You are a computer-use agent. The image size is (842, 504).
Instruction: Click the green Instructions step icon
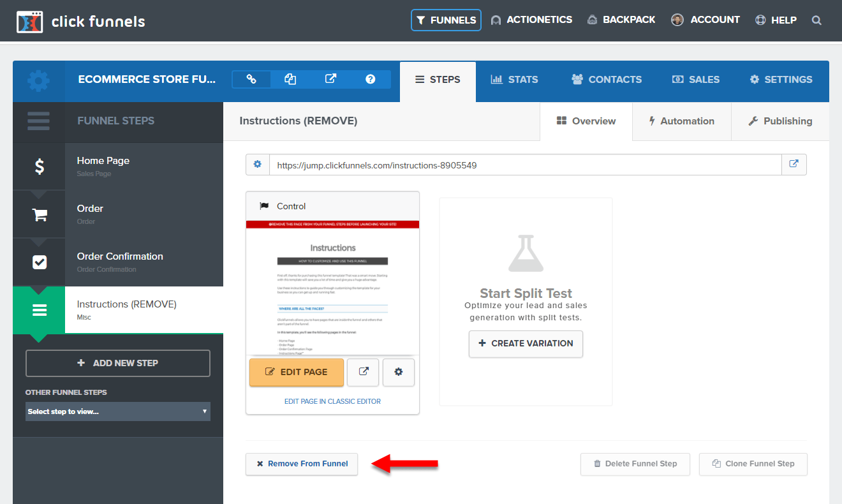[39, 310]
